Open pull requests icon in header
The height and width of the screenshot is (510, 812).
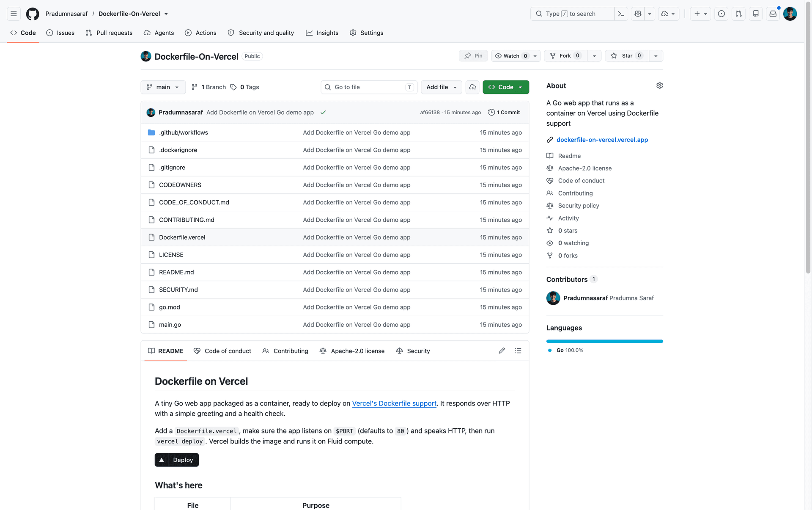pyautogui.click(x=738, y=14)
